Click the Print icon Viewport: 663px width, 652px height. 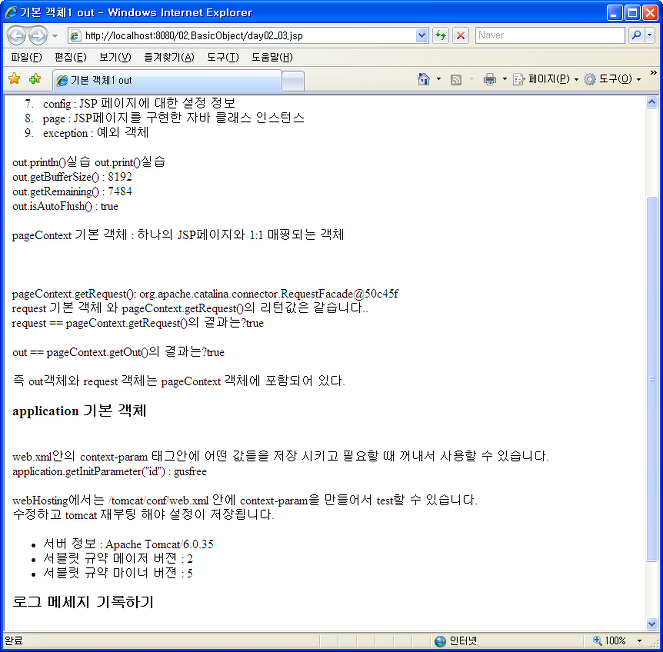[490, 79]
